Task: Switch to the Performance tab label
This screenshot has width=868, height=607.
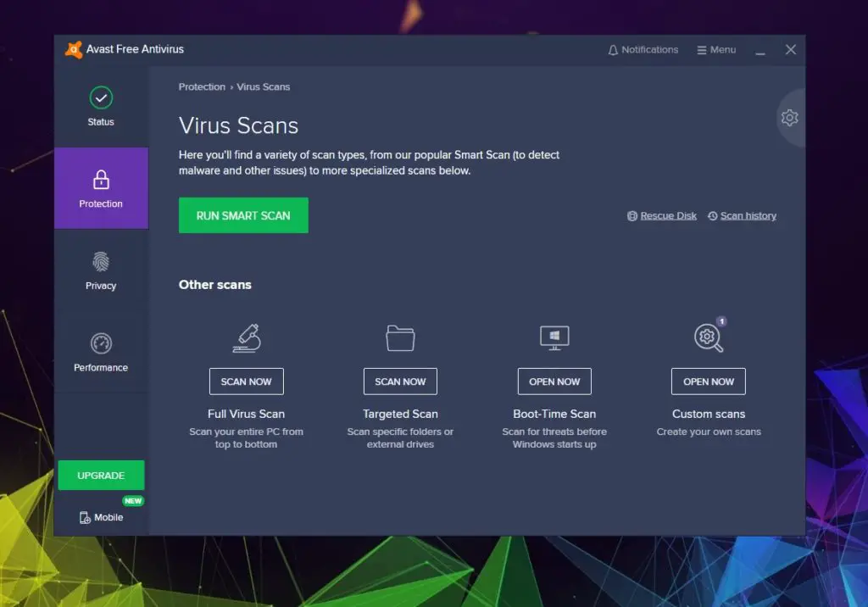Action: (101, 368)
